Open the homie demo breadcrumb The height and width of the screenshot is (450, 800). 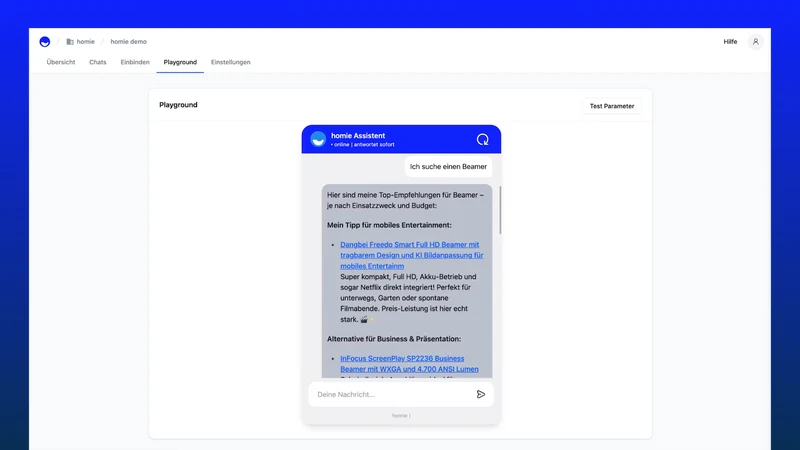click(129, 42)
